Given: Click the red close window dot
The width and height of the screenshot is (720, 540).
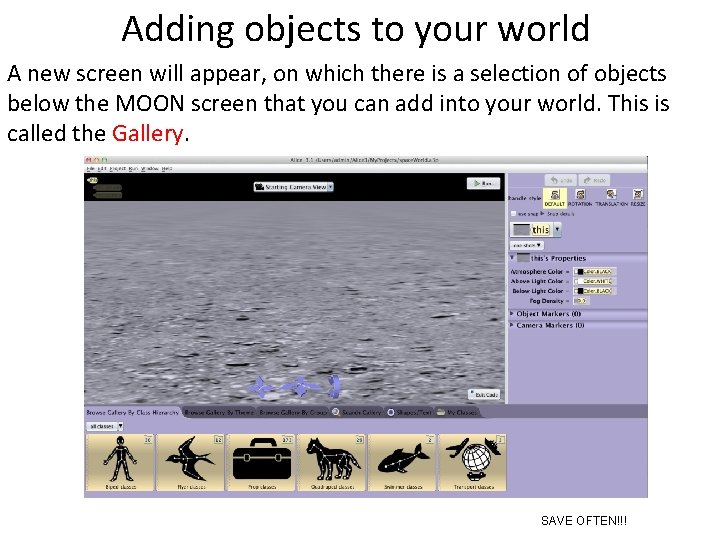Looking at the screenshot, I should [88, 160].
